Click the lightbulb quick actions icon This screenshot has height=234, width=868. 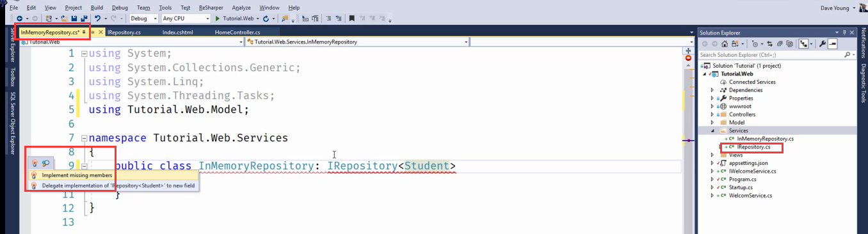(35, 164)
